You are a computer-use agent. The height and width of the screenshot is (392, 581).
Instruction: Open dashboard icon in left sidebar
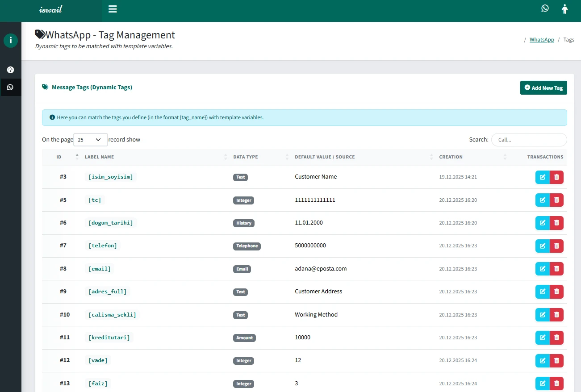[11, 70]
